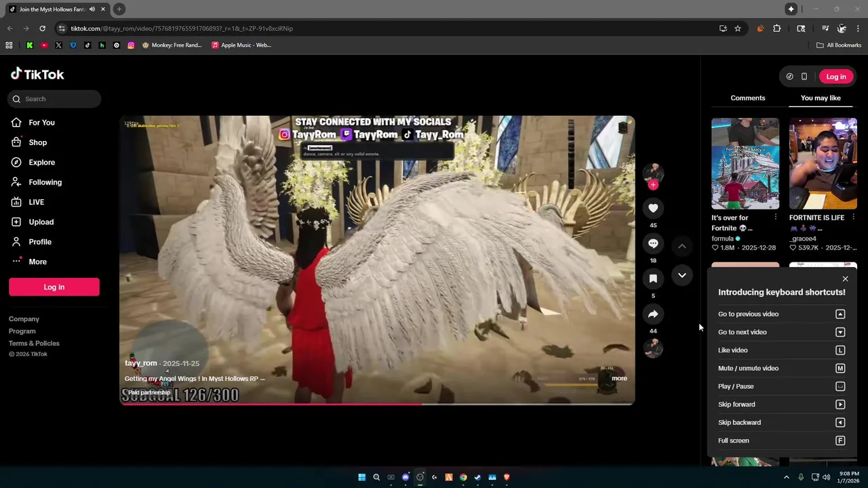Open the YouTube bookmark icon
Viewport: 868px width, 488px height.
coord(44,45)
